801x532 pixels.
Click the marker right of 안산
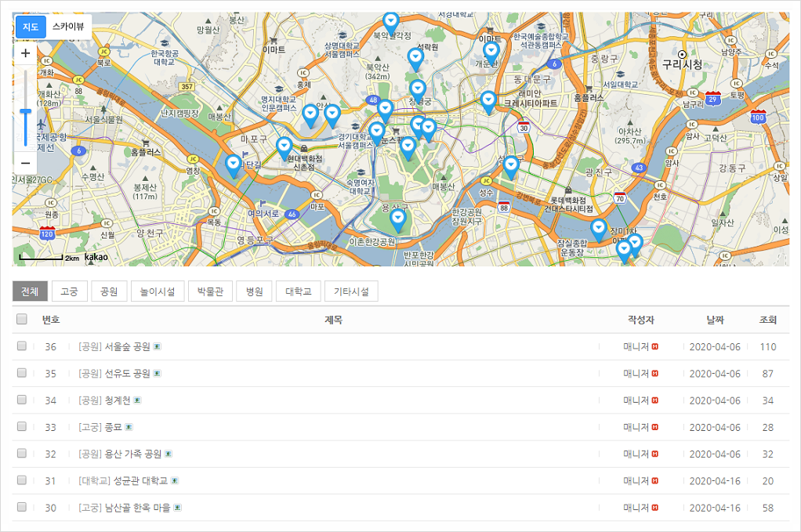pos(332,116)
